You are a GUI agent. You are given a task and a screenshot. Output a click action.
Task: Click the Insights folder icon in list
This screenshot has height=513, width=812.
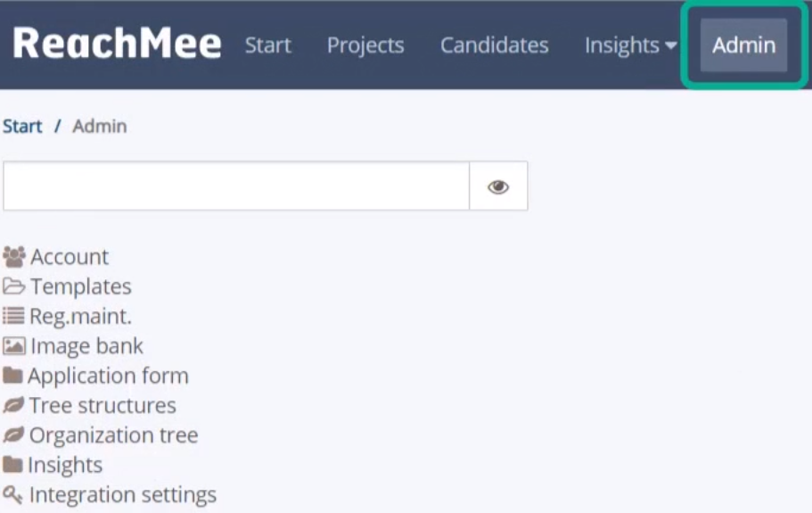pyautogui.click(x=12, y=464)
